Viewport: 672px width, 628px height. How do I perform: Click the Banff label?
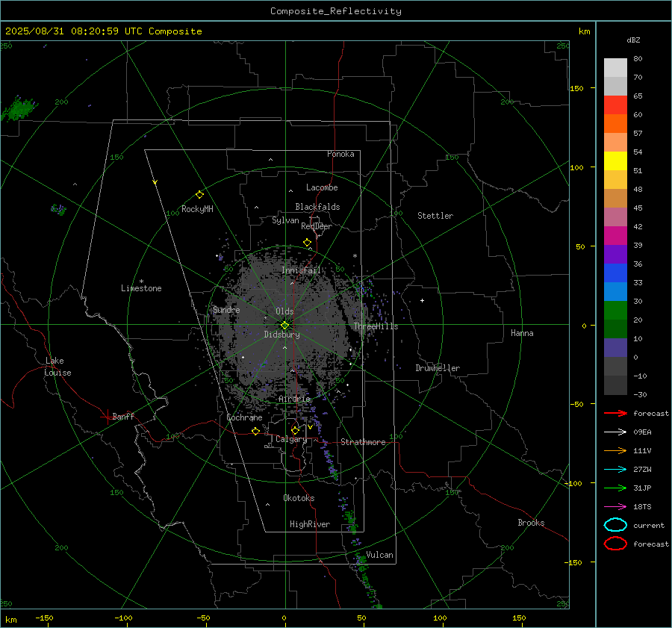tap(123, 416)
